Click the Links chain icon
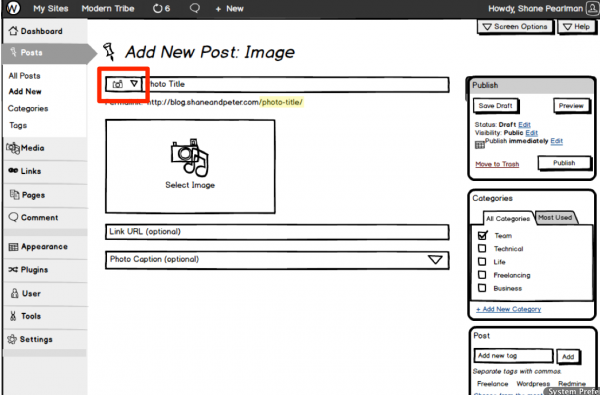The height and width of the screenshot is (395, 600). pyautogui.click(x=13, y=171)
